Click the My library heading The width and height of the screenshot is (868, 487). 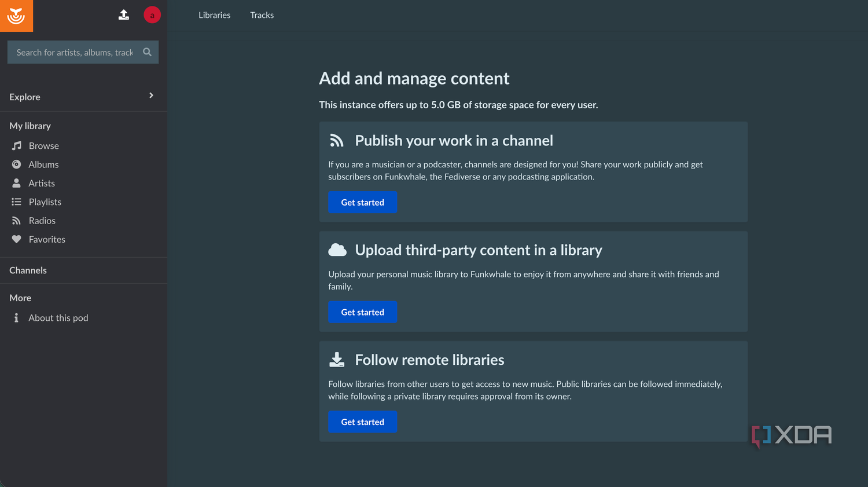(30, 126)
